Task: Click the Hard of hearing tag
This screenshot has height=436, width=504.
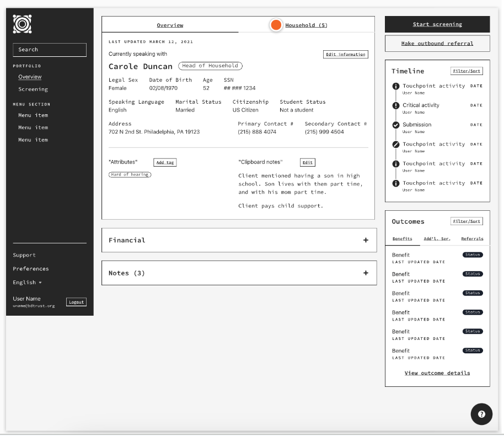Action: [130, 174]
